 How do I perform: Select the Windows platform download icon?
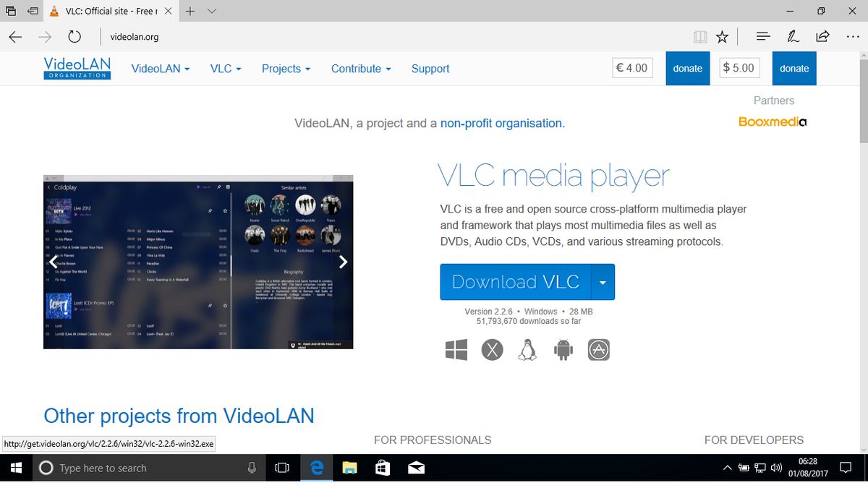[x=456, y=349]
